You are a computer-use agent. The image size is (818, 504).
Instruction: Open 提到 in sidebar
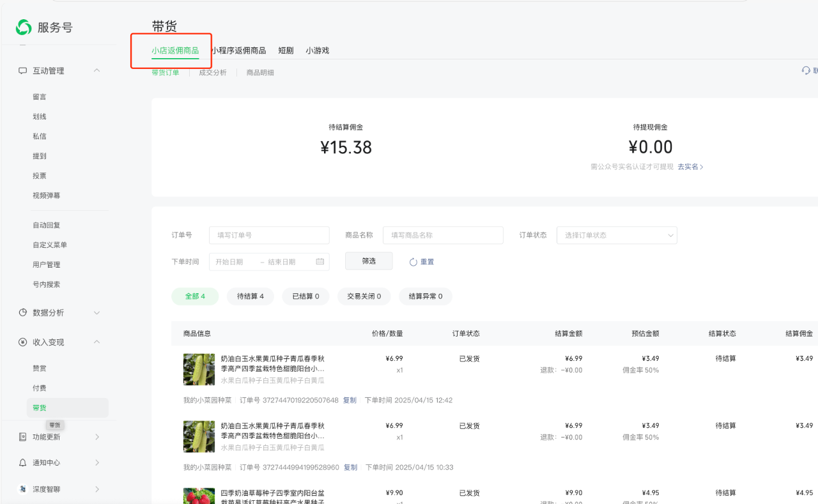tap(40, 157)
